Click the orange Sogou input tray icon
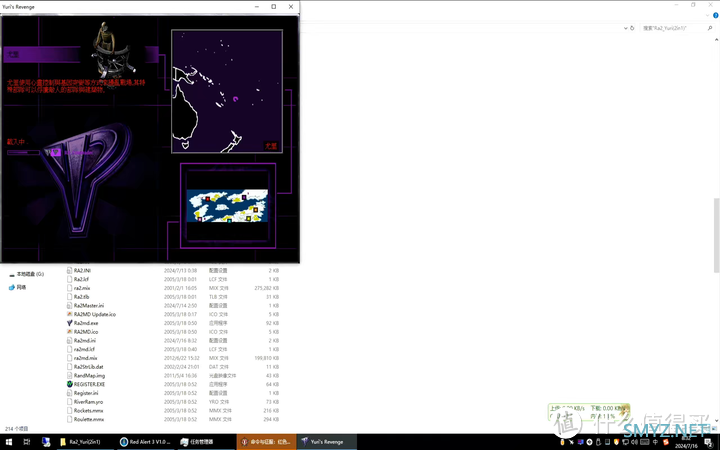 coord(666,442)
